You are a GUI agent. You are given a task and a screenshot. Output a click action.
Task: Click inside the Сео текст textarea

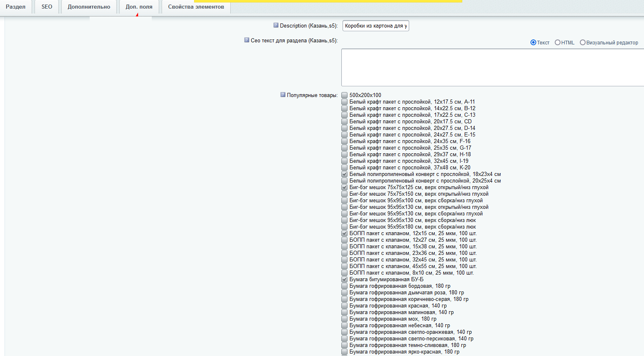pos(492,67)
